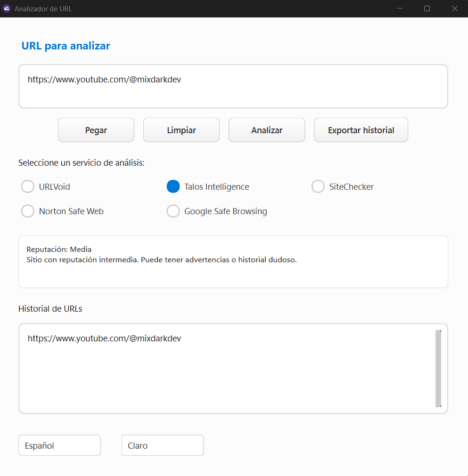Close the Analizador de URL window
The height and width of the screenshot is (476, 468).
point(454,8)
